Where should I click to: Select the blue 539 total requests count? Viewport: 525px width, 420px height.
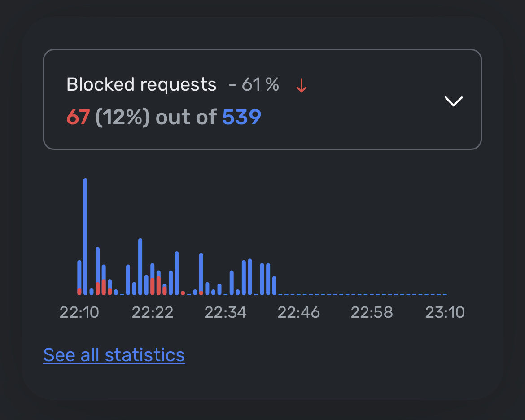tap(241, 117)
